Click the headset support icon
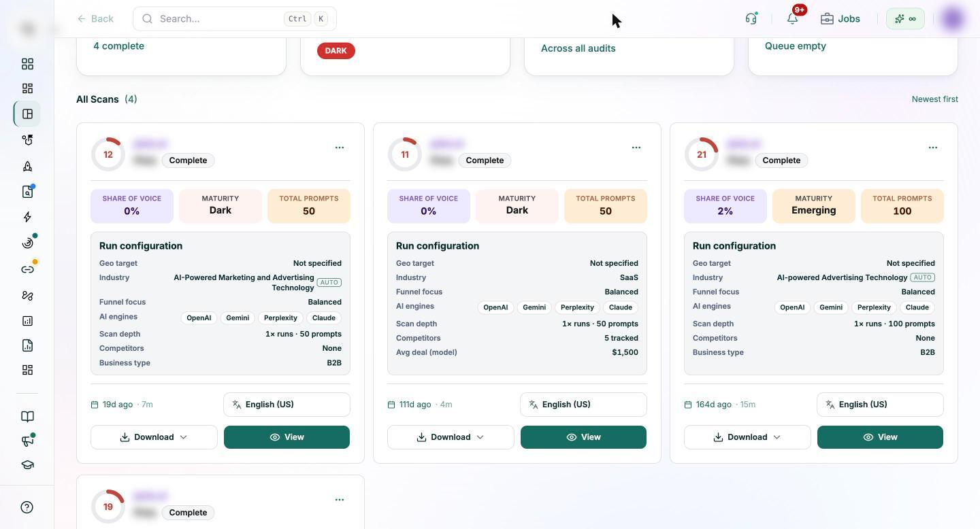 tap(751, 18)
